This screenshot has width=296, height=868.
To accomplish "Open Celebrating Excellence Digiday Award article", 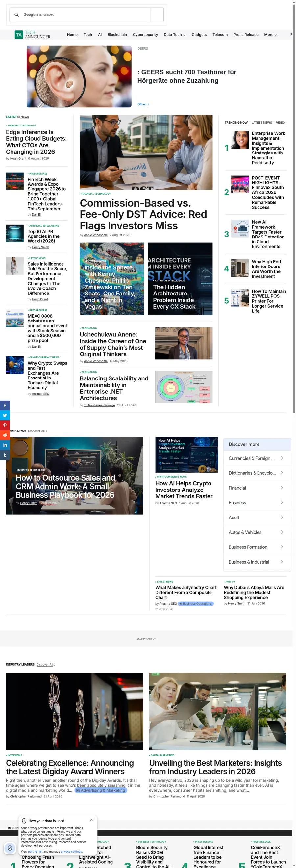I will coord(70,767).
